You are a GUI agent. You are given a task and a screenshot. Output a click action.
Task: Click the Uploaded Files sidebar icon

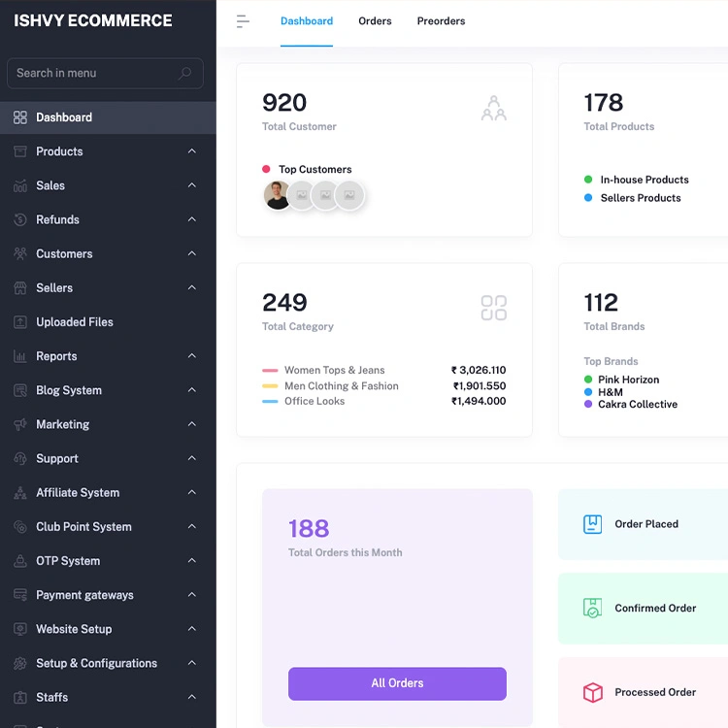[20, 322]
